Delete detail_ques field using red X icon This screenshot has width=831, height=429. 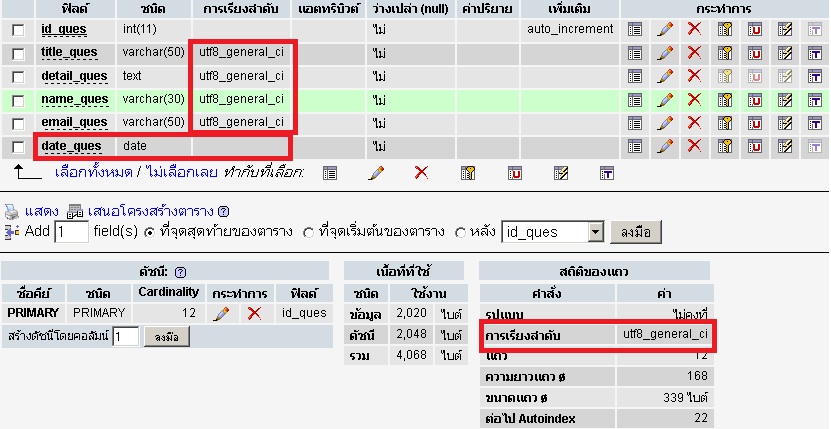coord(694,76)
